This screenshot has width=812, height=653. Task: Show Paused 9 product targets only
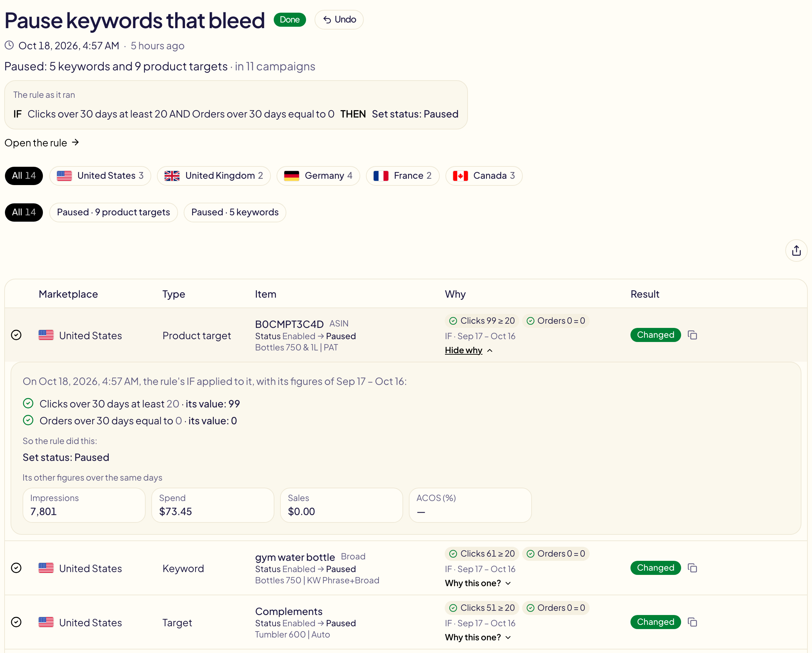coord(113,212)
